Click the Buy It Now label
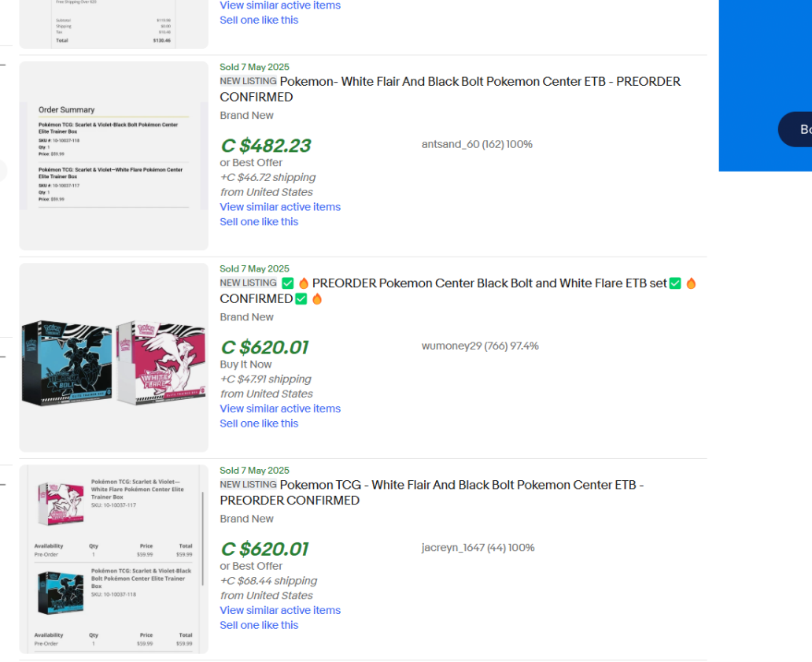Viewport: 812px width, 662px height. click(x=245, y=364)
